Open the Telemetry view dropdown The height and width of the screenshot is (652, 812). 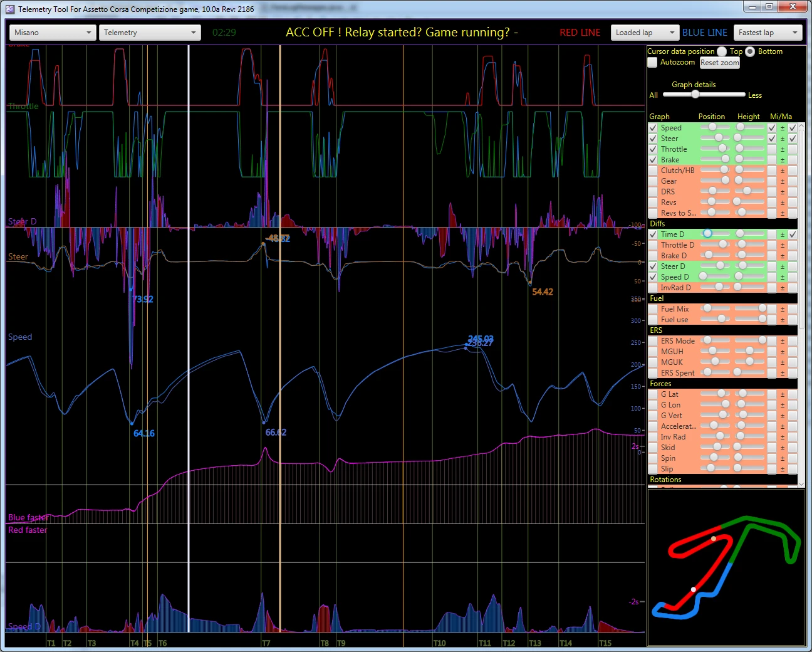149,32
